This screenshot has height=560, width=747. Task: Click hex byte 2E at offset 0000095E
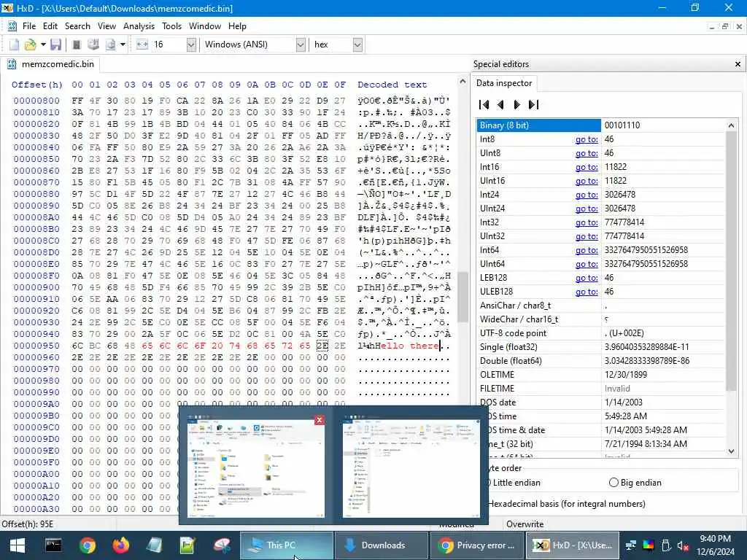pyautogui.click(x=322, y=346)
